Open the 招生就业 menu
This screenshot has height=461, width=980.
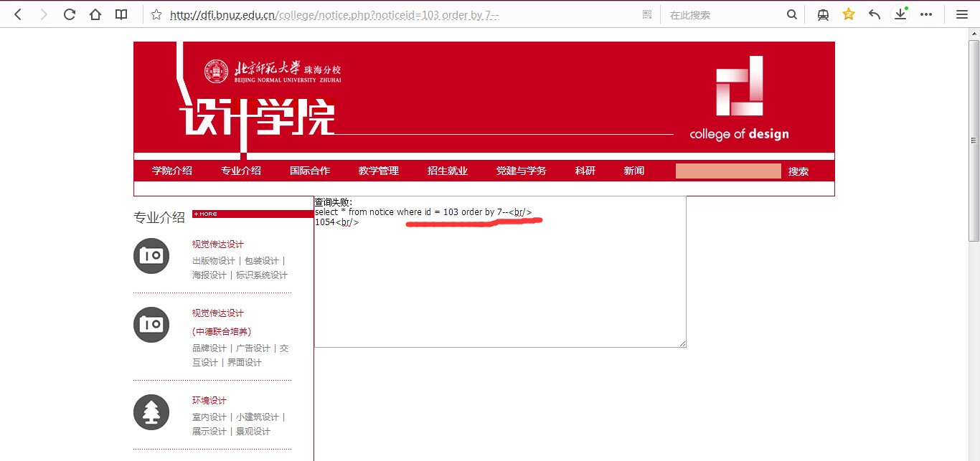click(x=448, y=171)
